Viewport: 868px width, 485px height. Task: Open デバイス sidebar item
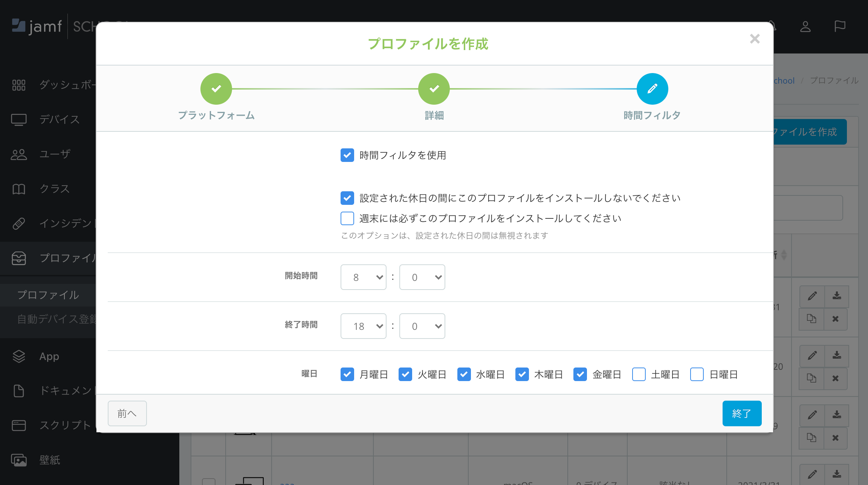point(48,119)
